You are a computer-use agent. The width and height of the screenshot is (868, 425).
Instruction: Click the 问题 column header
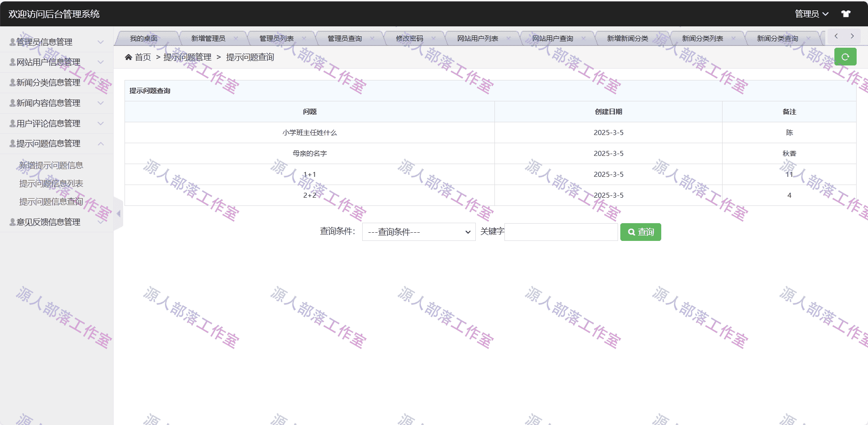coord(309,111)
